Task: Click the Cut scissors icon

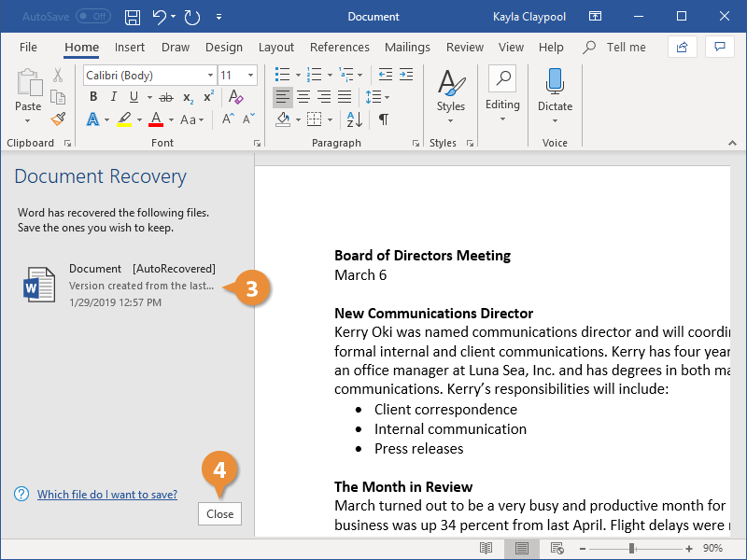Action: [58, 76]
